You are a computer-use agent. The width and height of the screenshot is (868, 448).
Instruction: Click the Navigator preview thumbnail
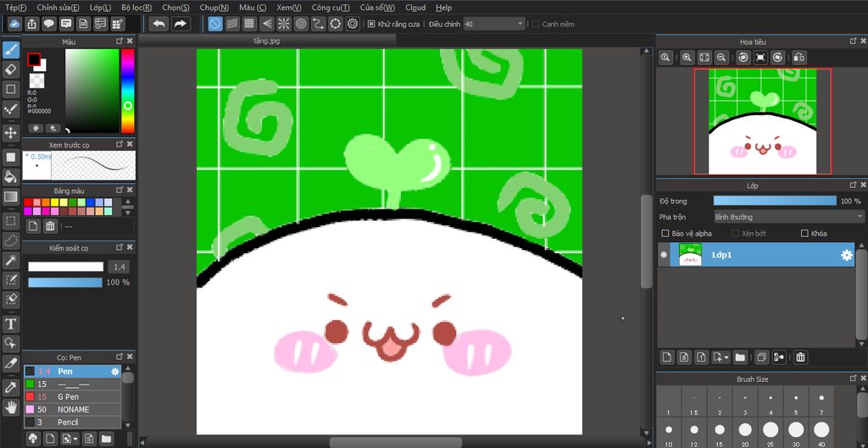click(x=762, y=121)
